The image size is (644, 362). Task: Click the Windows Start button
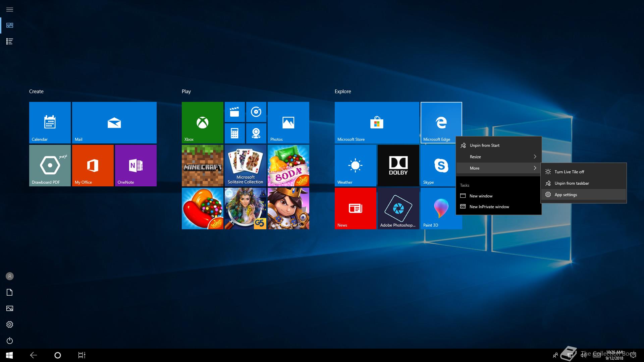click(x=9, y=355)
